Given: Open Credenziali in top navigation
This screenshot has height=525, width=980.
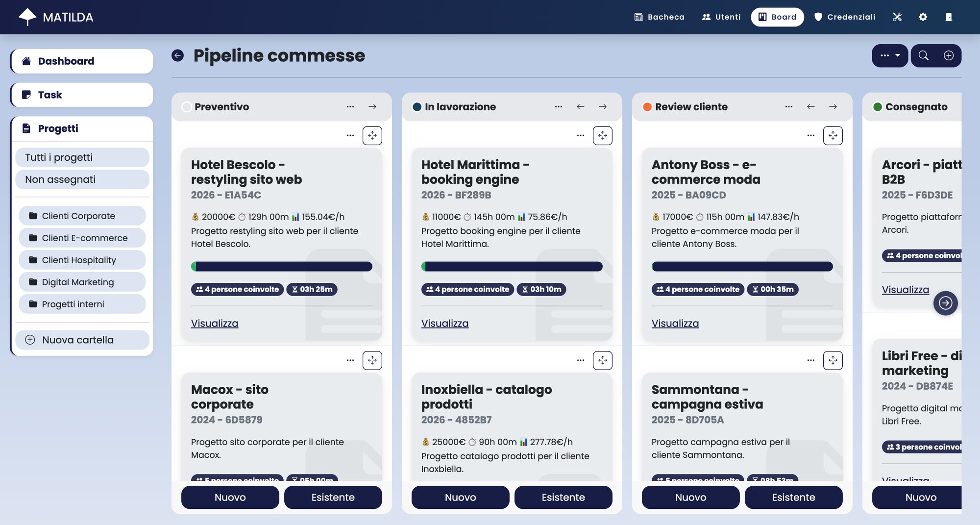Looking at the screenshot, I should (x=845, y=17).
